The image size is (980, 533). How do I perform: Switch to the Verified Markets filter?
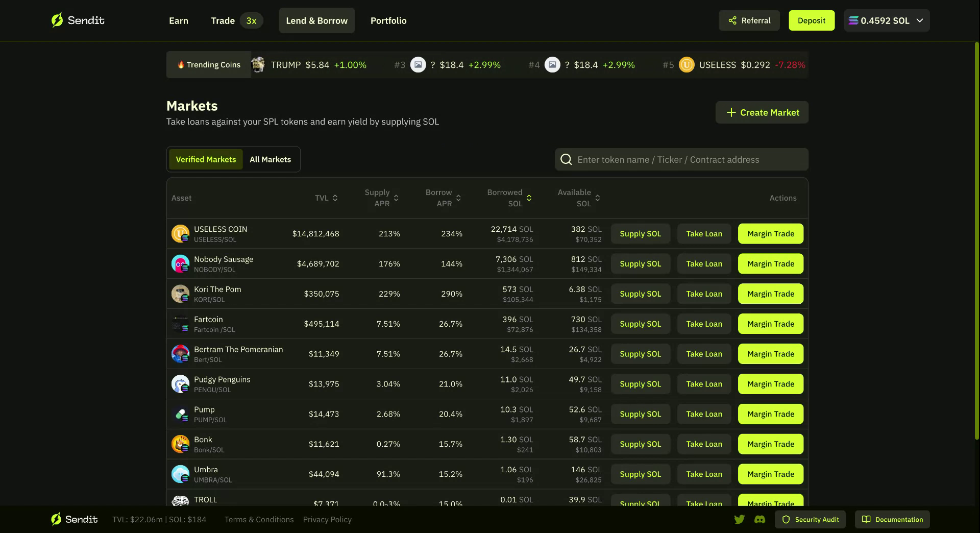tap(206, 160)
